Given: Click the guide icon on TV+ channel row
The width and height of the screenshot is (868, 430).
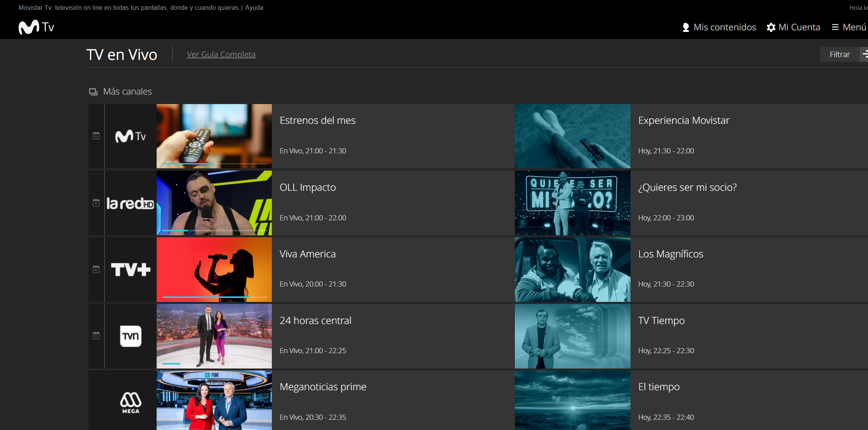Looking at the screenshot, I should tap(96, 269).
